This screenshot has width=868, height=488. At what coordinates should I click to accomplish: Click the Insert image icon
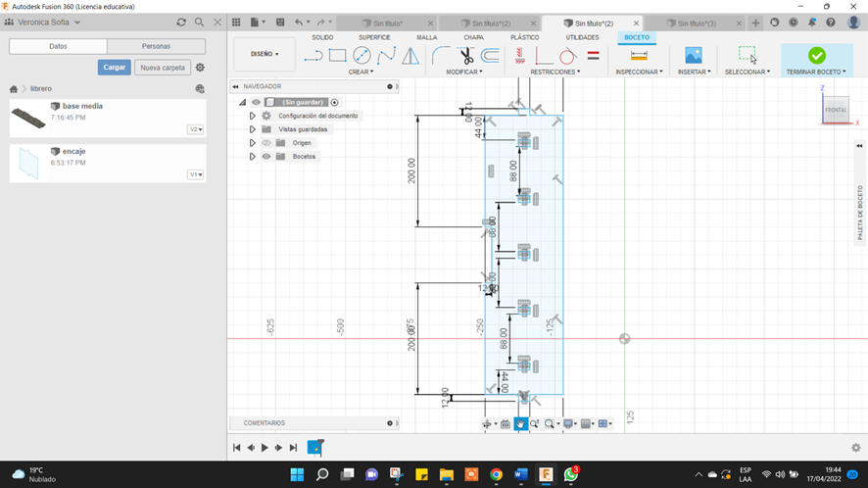(x=694, y=56)
